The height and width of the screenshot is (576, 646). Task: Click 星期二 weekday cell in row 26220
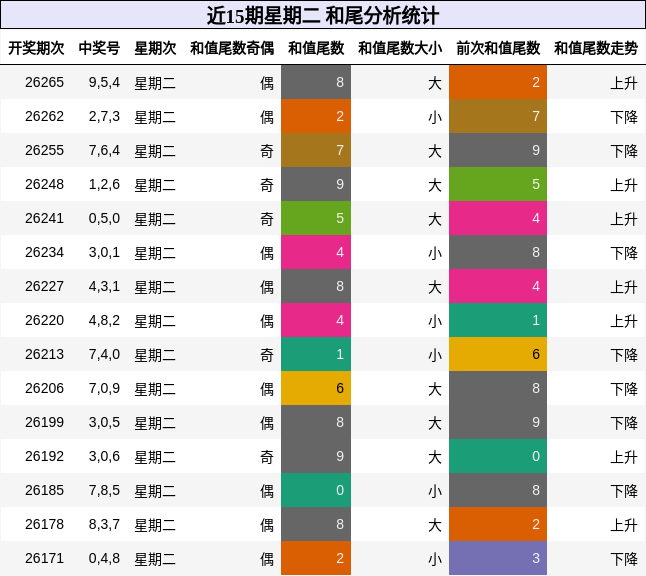click(155, 321)
